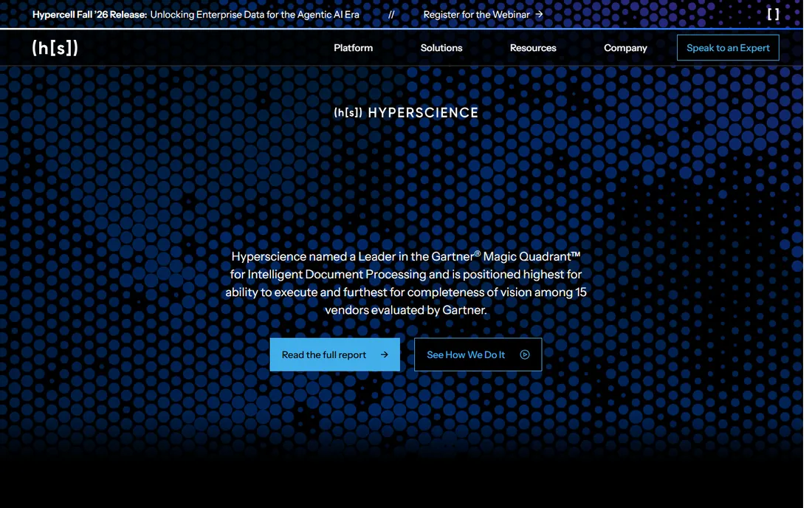Open the Company menu
812x508 pixels.
point(625,48)
